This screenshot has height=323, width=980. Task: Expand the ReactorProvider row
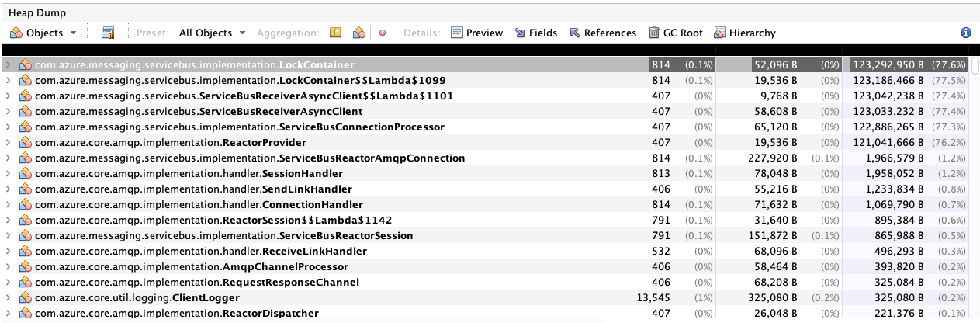(9, 143)
